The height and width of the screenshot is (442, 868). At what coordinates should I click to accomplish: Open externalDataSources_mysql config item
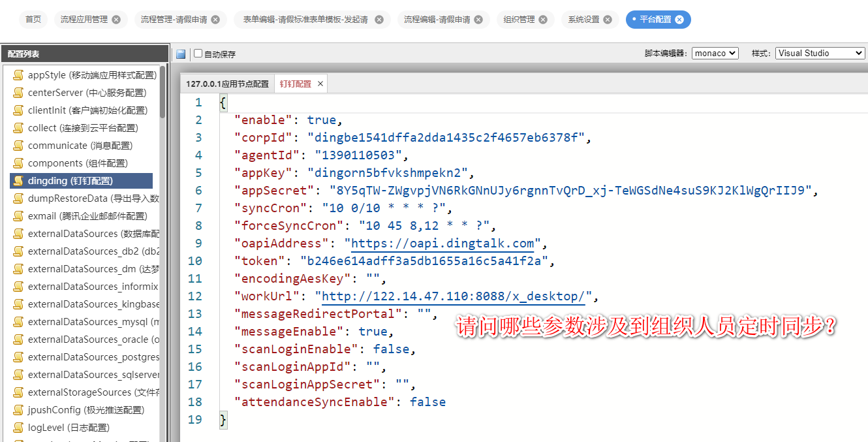coord(93,322)
